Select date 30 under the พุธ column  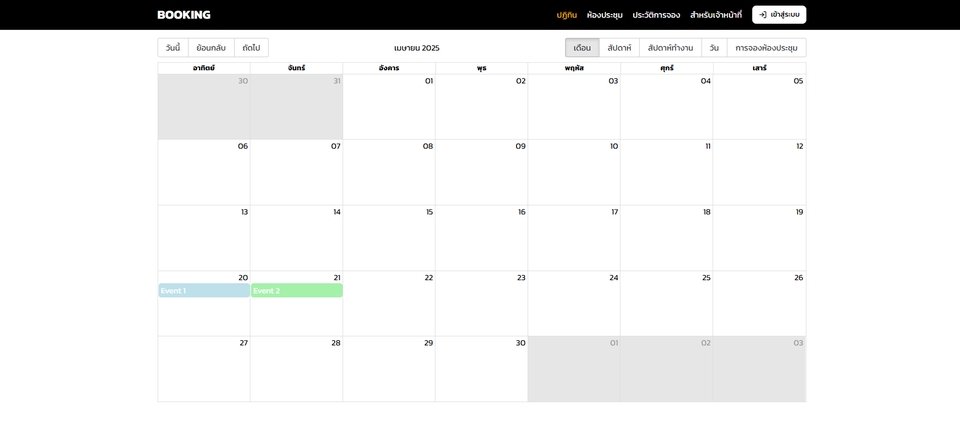tap(520, 343)
